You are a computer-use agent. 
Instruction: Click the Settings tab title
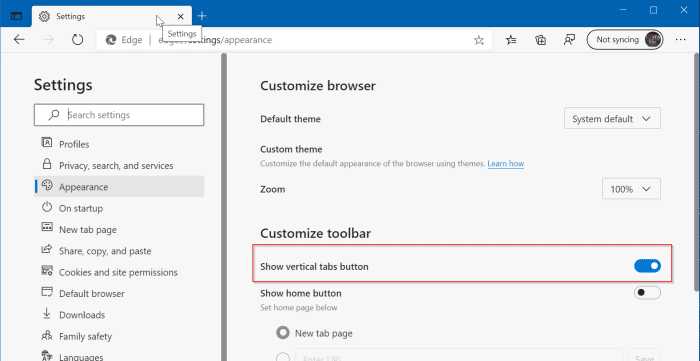[71, 17]
